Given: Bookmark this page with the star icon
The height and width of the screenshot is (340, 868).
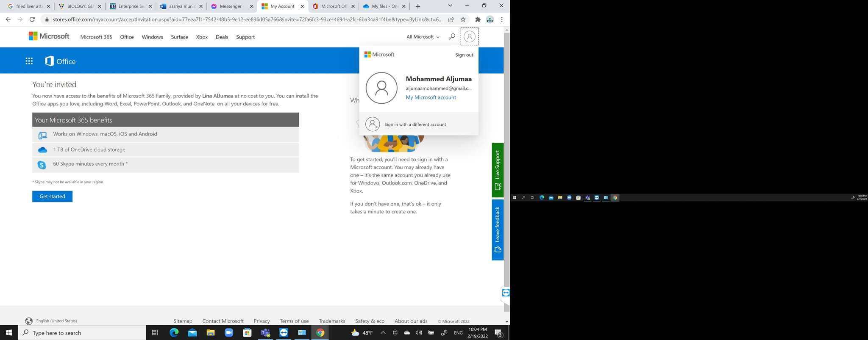Looking at the screenshot, I should pyautogui.click(x=463, y=19).
